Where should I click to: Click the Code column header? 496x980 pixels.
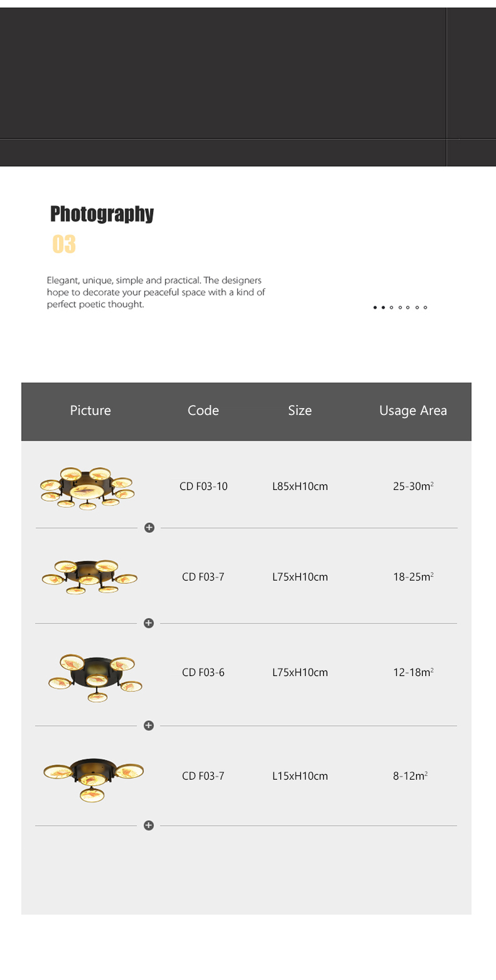point(203,411)
